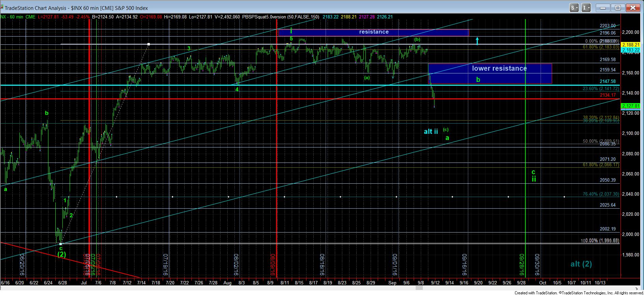Select the 2002.19 price level label
The image size is (644, 295).
608,229
